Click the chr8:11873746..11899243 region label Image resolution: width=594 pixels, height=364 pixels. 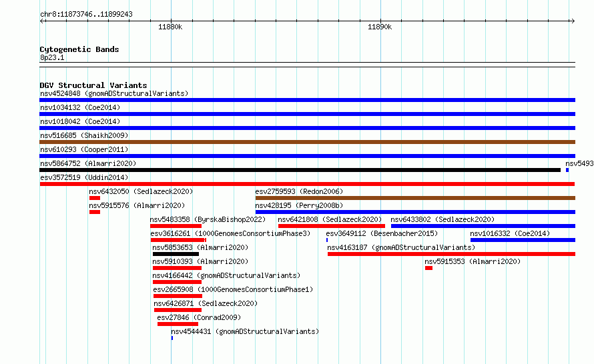point(86,15)
